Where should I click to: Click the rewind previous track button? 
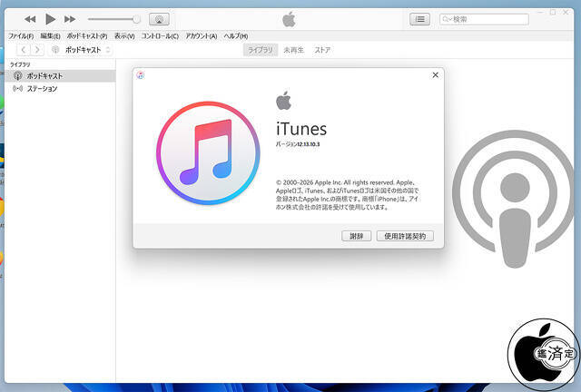coord(30,19)
